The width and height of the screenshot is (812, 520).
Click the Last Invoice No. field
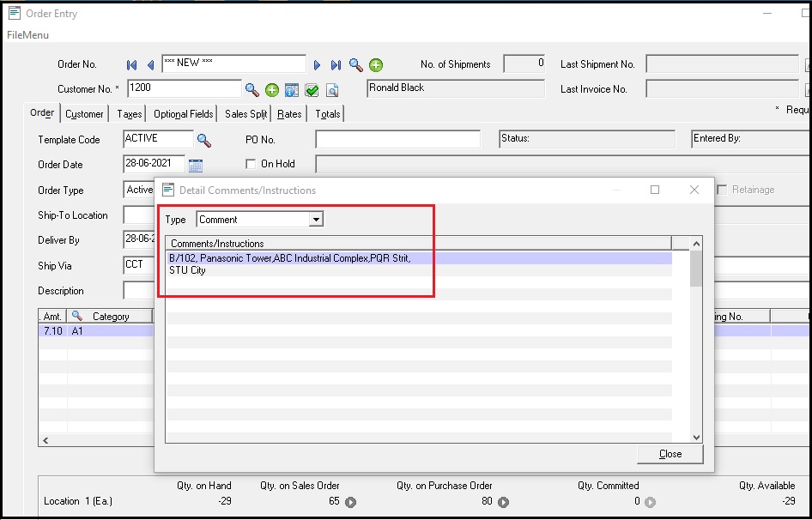(723, 88)
